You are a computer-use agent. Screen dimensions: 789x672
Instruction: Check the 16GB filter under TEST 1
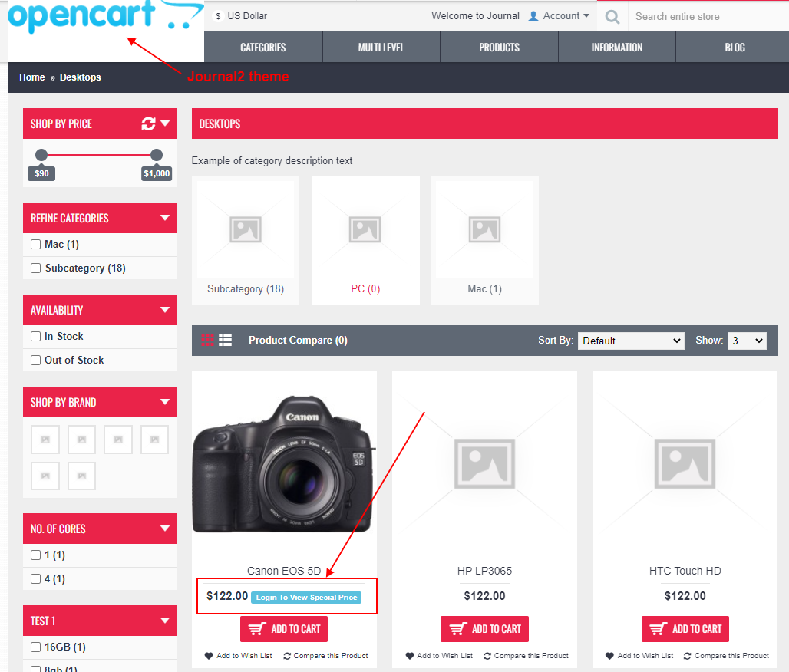(35, 647)
